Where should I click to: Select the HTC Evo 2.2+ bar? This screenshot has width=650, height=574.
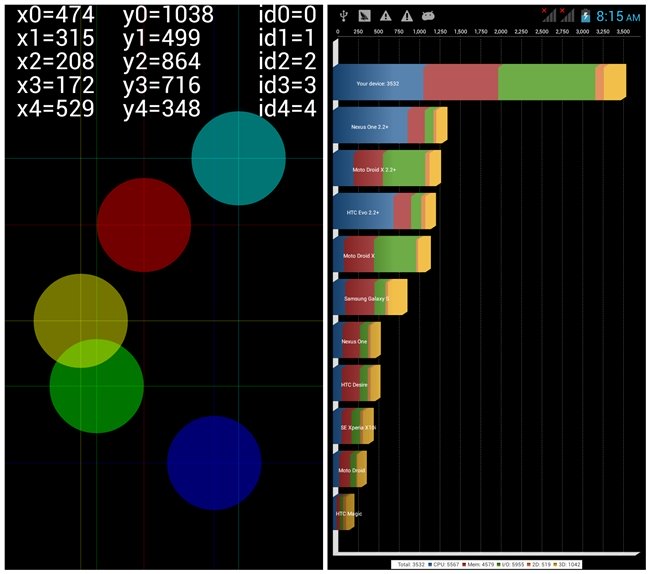click(x=384, y=212)
